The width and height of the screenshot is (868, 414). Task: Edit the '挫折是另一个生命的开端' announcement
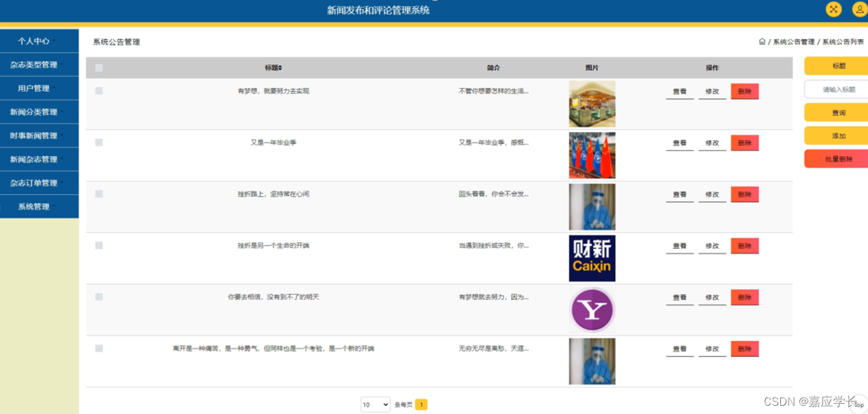click(x=712, y=246)
